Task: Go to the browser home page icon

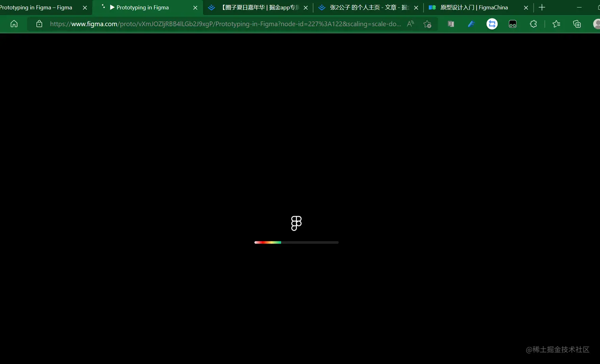Action: point(14,24)
